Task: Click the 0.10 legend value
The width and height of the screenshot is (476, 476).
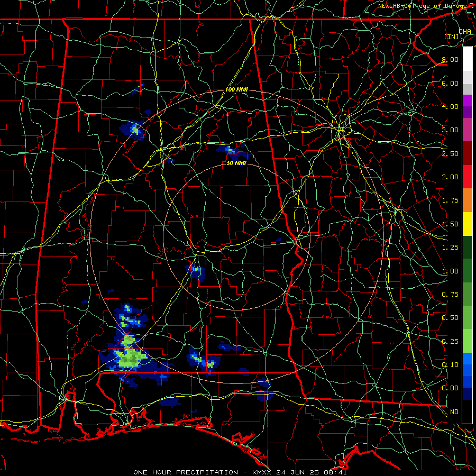Action: tap(450, 365)
